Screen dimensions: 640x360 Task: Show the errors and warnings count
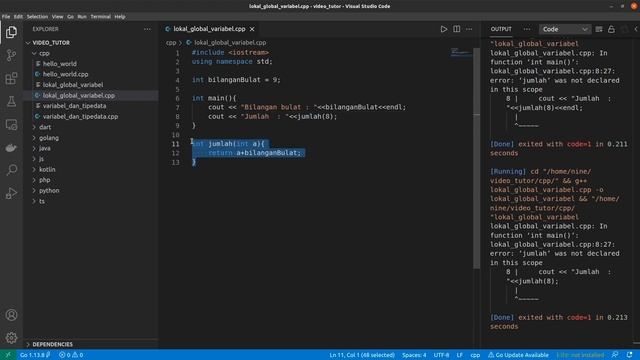click(71, 355)
